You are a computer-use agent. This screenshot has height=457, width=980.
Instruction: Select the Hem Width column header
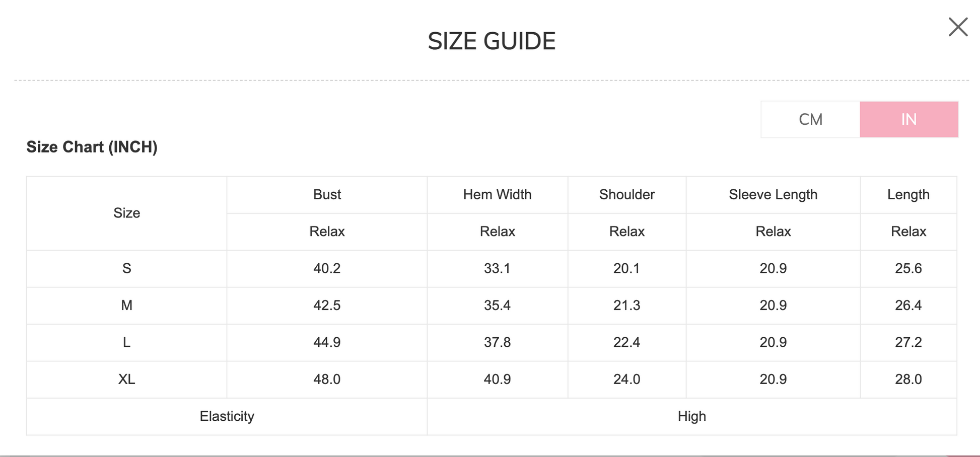[497, 195]
